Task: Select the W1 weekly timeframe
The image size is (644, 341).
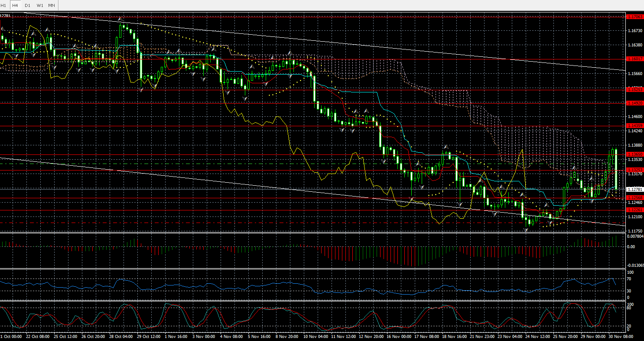Action: pos(40,5)
